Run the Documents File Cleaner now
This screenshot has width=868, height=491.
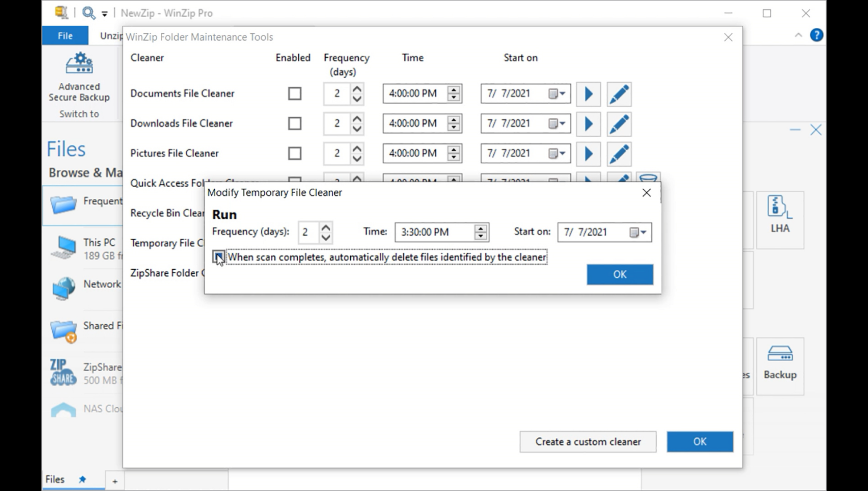click(588, 94)
